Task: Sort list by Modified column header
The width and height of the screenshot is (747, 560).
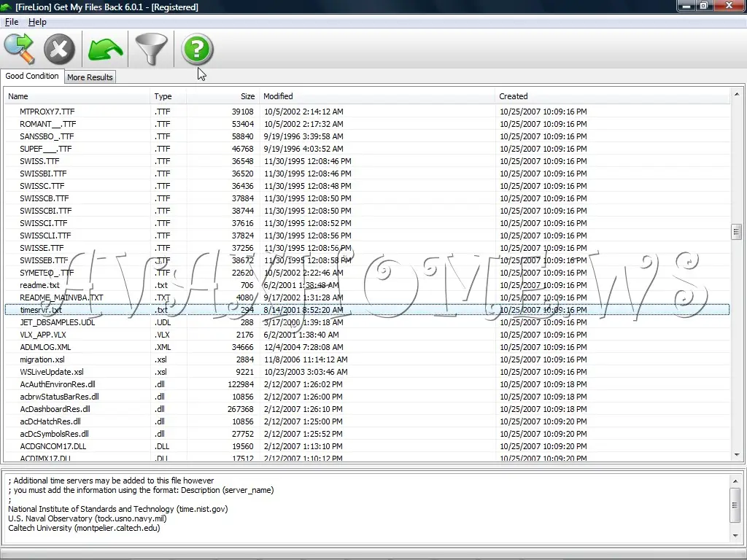Action: (x=377, y=96)
